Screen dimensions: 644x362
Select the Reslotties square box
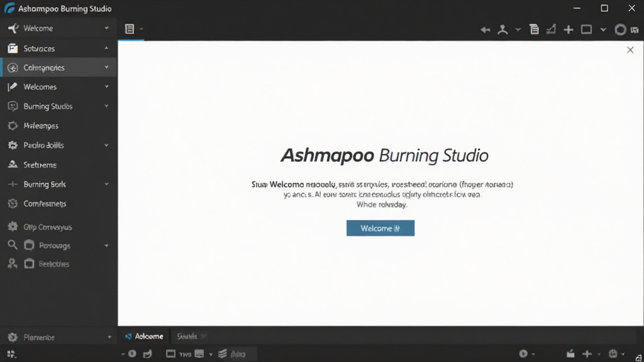tap(29, 263)
